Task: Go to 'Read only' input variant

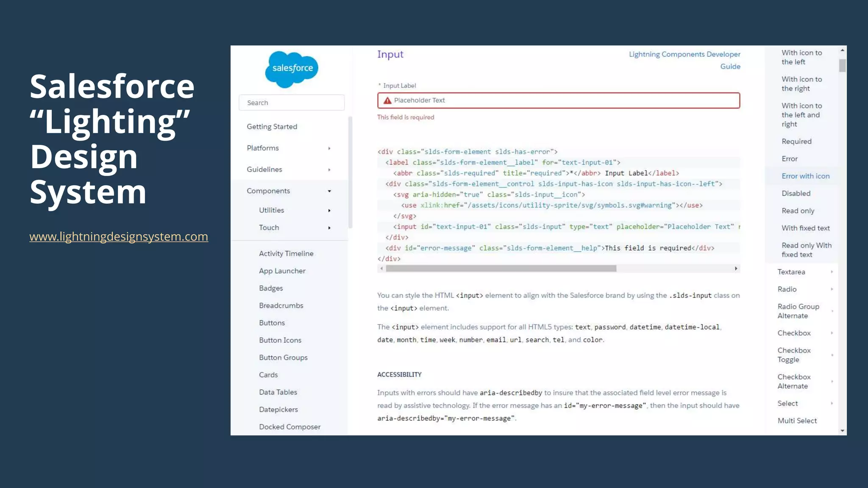Action: (798, 211)
